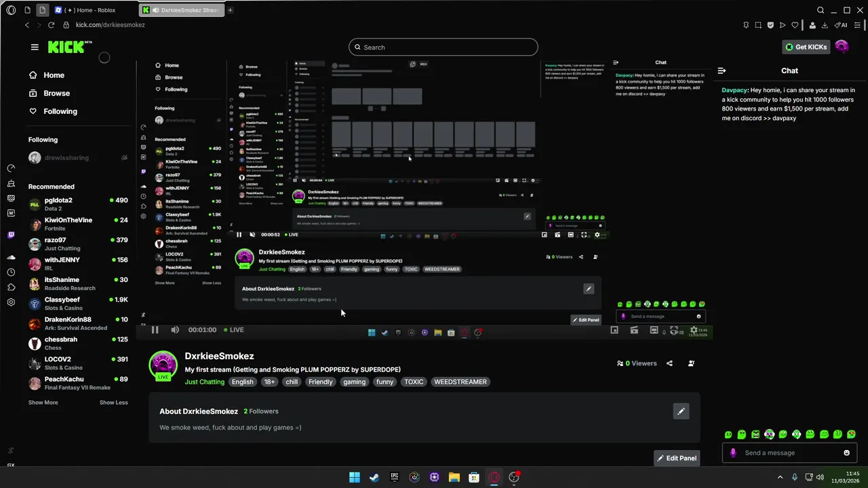Edit About section with pencil icon
The height and width of the screenshot is (488, 868).
[681, 411]
